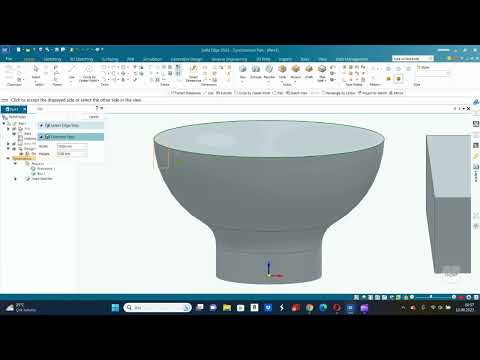Click the weather widget on the taskbar
Screen dimensions: 480x360
(x=21, y=307)
